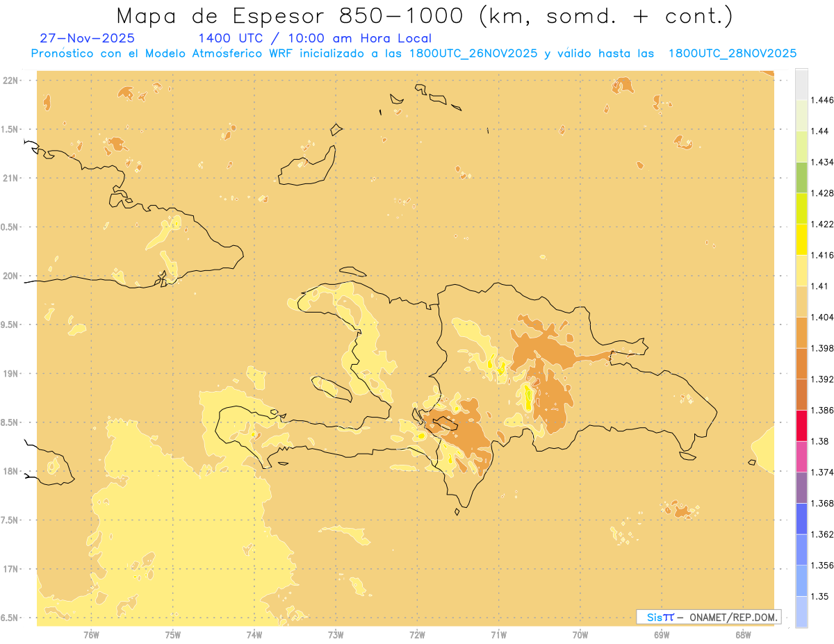Click the WRF forecast description line
The width and height of the screenshot is (834, 644).
(414, 53)
